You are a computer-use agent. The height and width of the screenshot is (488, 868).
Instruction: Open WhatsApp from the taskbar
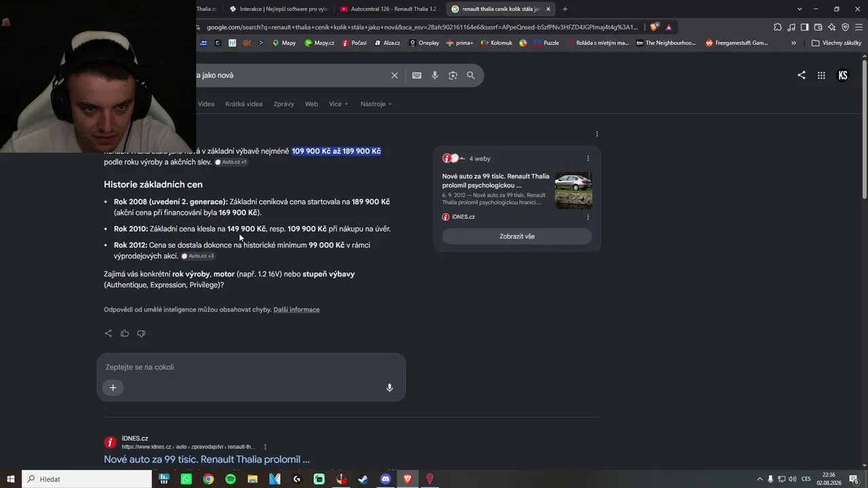pyautogui.click(x=186, y=479)
